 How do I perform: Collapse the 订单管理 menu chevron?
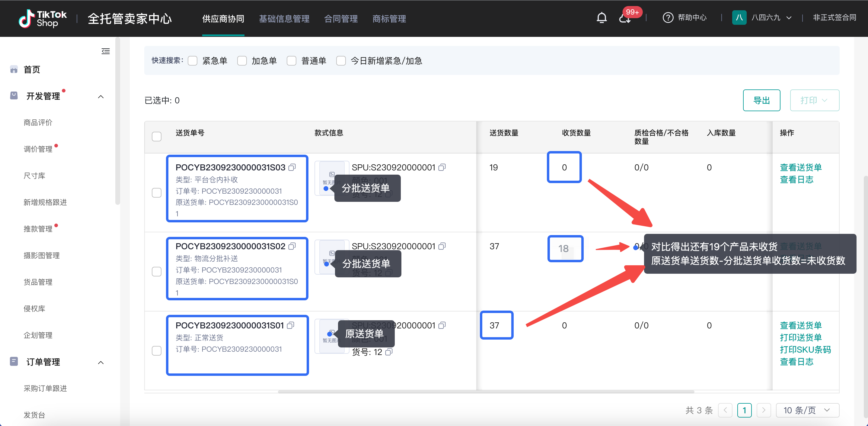pos(101,363)
